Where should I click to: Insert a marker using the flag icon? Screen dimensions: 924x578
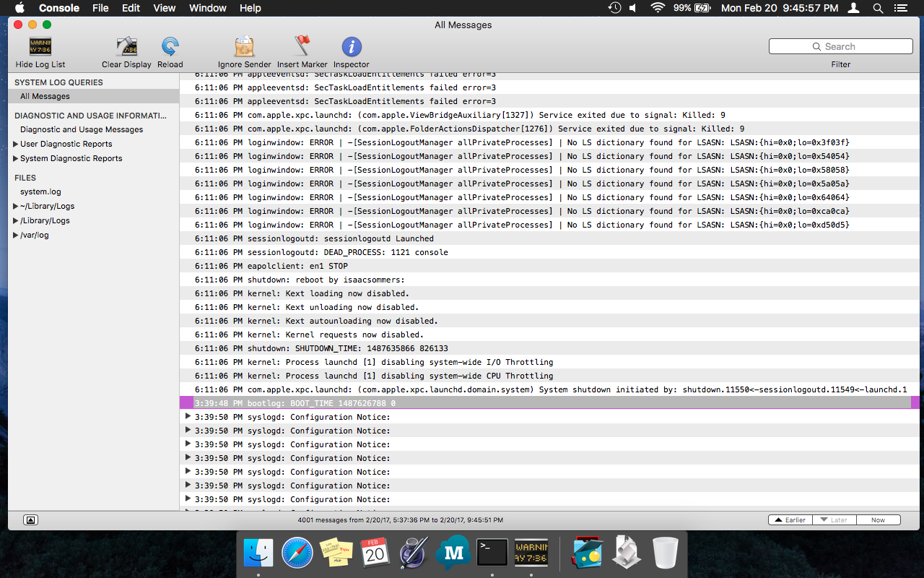coord(302,47)
